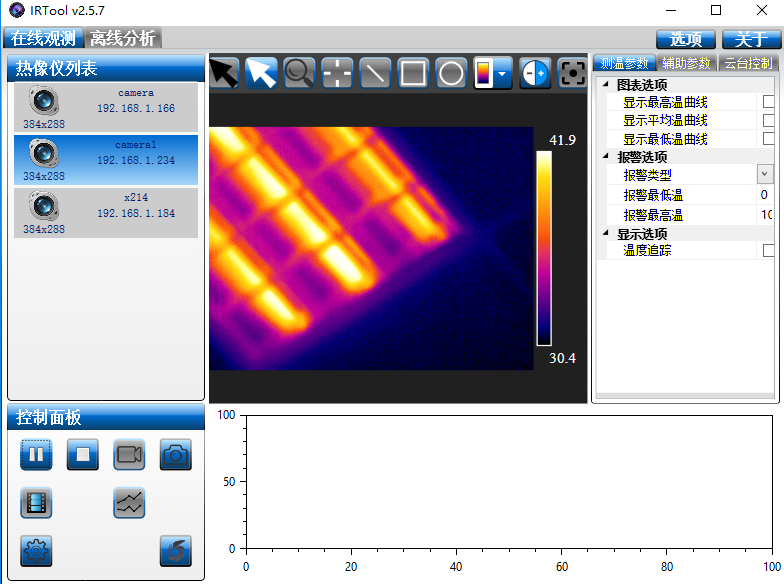The image size is (784, 584).
Task: Select the line measurement tool
Action: coord(375,73)
